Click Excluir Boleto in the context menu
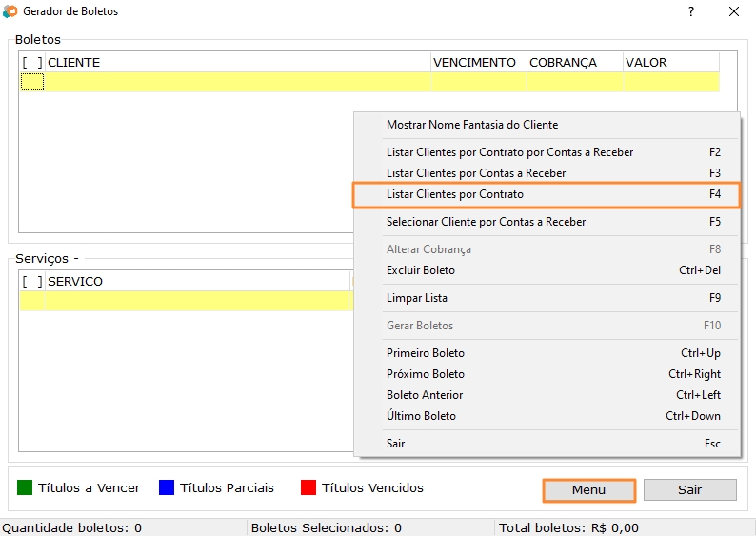Screen dimensions: 756x536 [x=421, y=270]
